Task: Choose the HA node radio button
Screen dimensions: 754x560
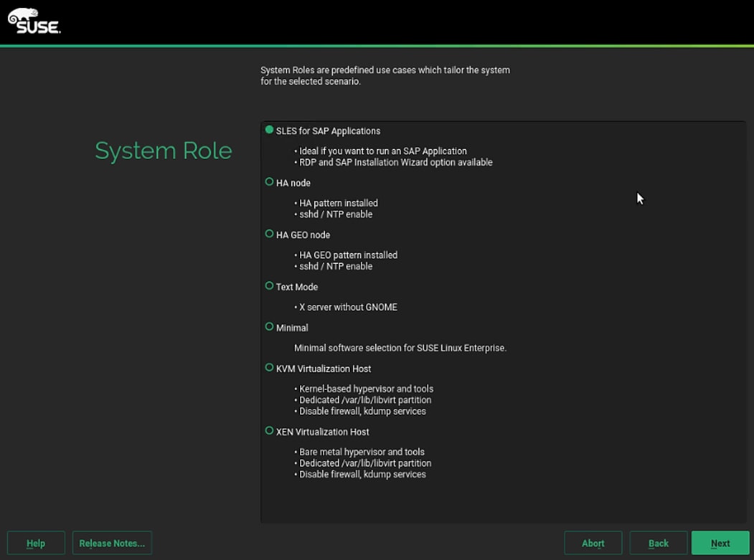Action: [270, 182]
